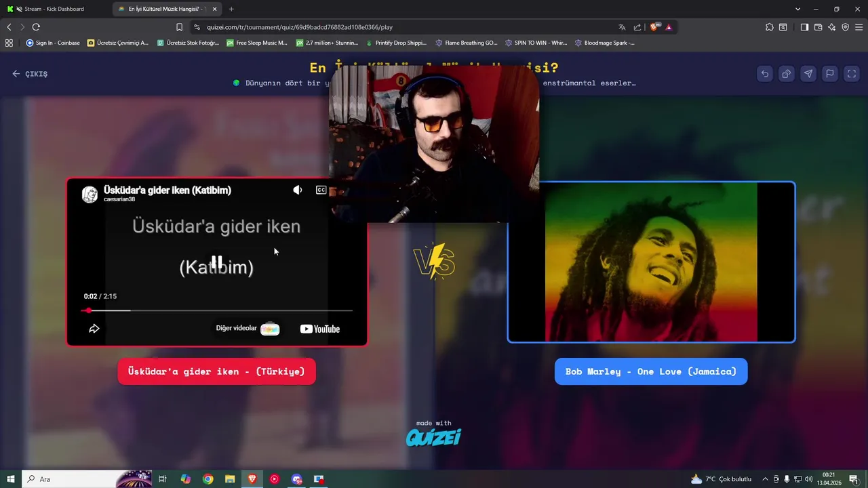
Task: Click the red playhead of the video
Action: (88, 310)
